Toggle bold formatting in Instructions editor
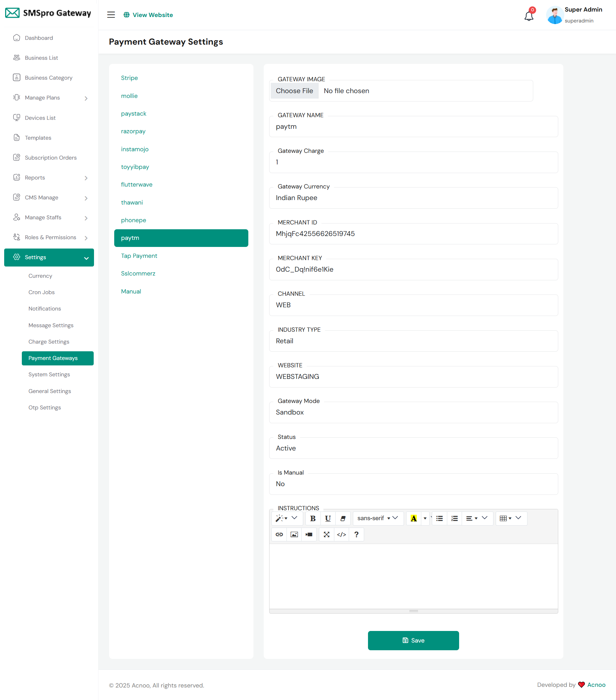Screen dimensions: 616x700 coord(312,518)
